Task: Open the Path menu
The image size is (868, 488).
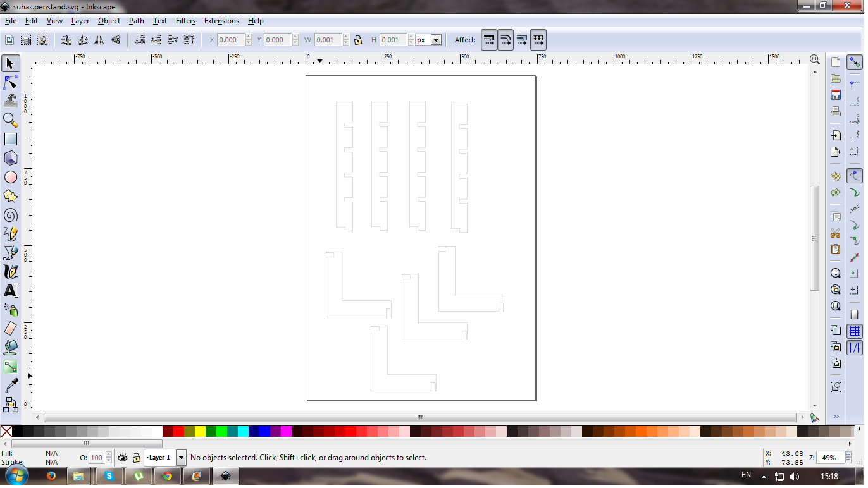Action: tap(137, 21)
